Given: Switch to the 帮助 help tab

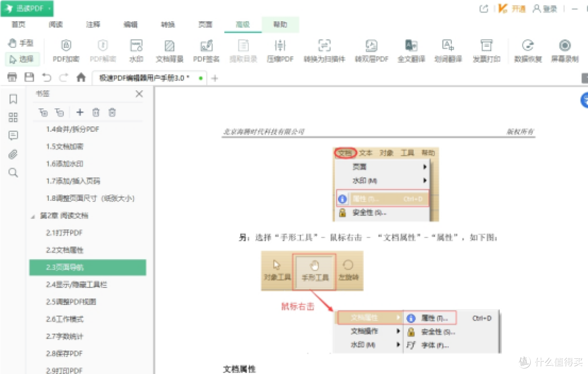Looking at the screenshot, I should point(280,24).
